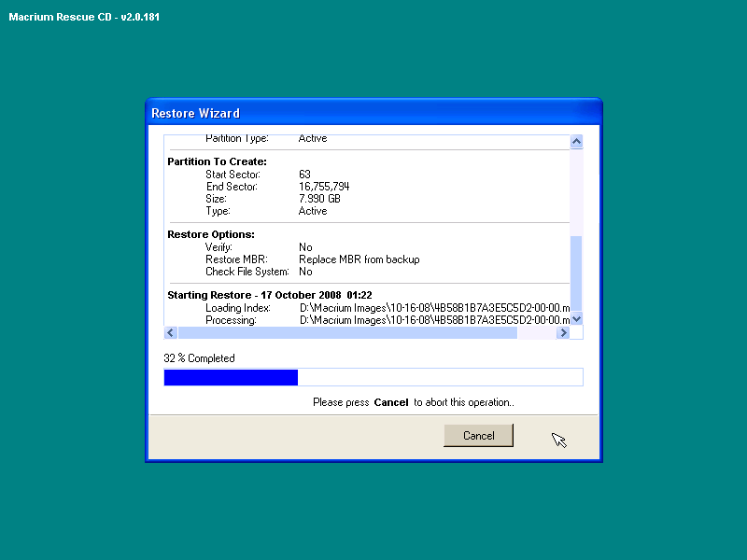
Task: Click the scroll left arrow of log
Action: point(171,332)
